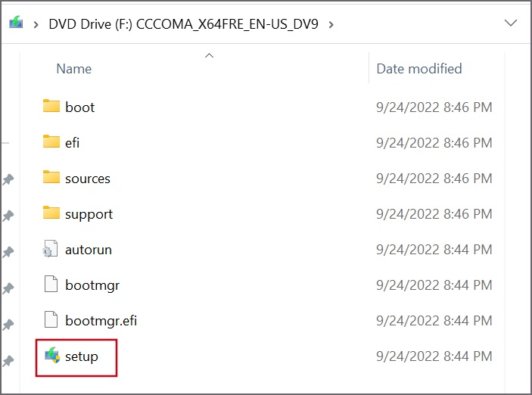Select the support folder icon
This screenshot has width=532, height=395.
click(51, 213)
